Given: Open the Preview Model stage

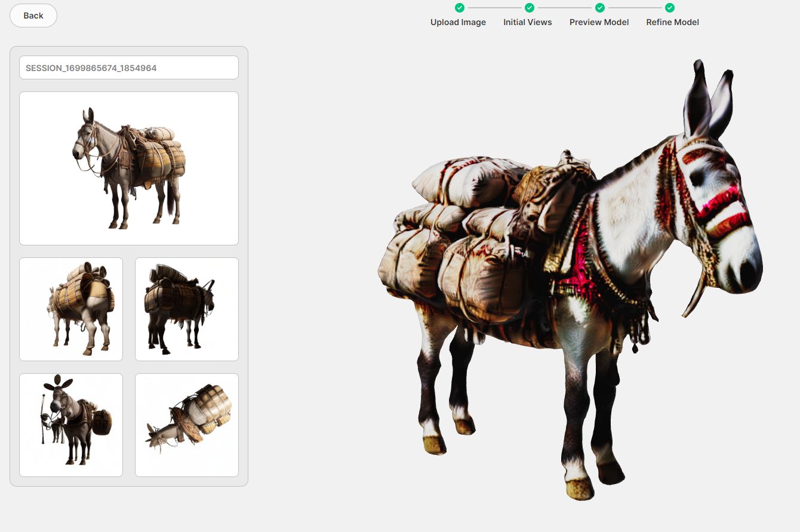Looking at the screenshot, I should pos(599,22).
